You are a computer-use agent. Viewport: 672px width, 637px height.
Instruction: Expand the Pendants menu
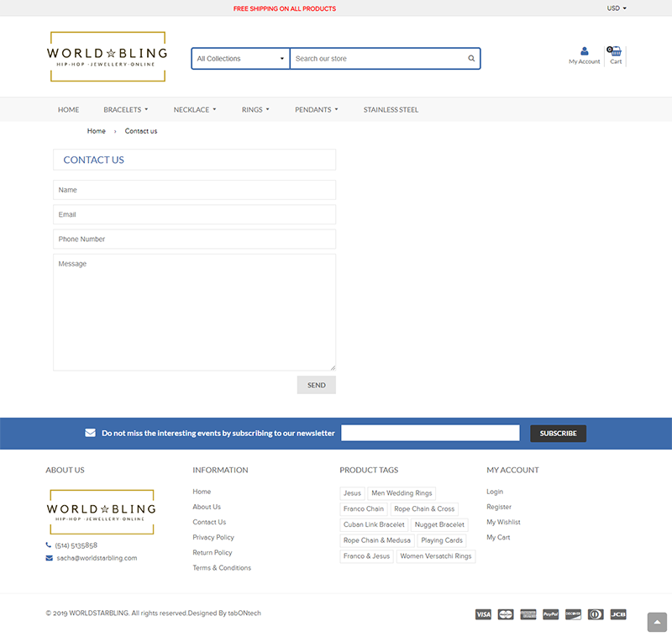(x=317, y=110)
